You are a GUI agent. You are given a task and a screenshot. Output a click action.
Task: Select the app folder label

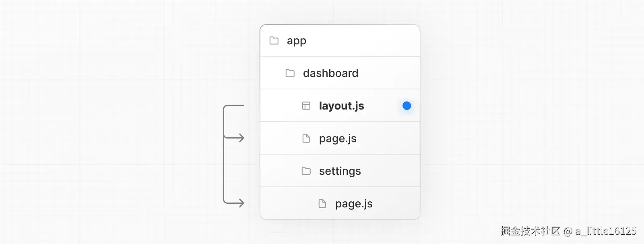297,41
